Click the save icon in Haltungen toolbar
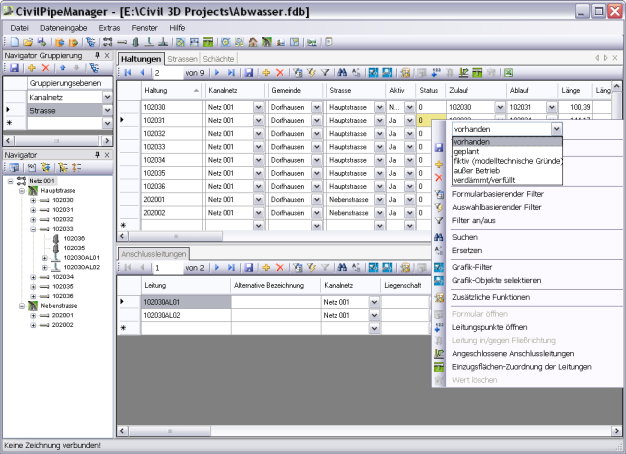This screenshot has height=454, width=626. click(248, 73)
